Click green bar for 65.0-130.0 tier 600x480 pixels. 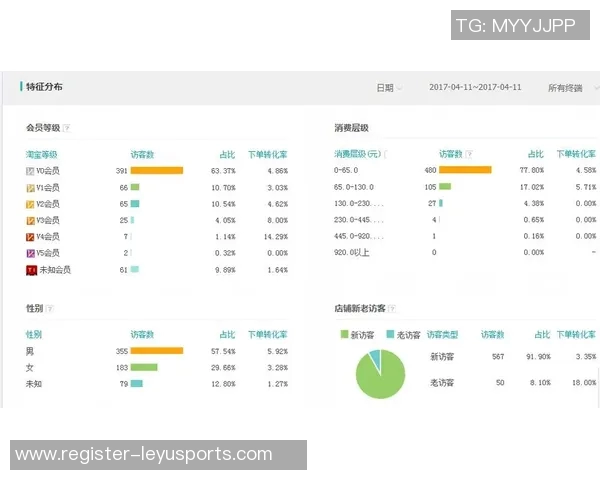click(445, 186)
